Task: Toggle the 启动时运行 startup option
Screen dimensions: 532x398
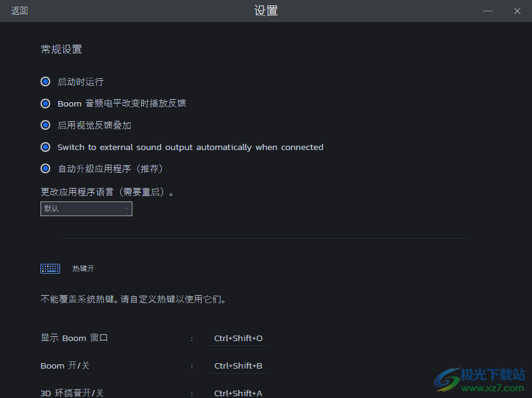Action: (45, 81)
